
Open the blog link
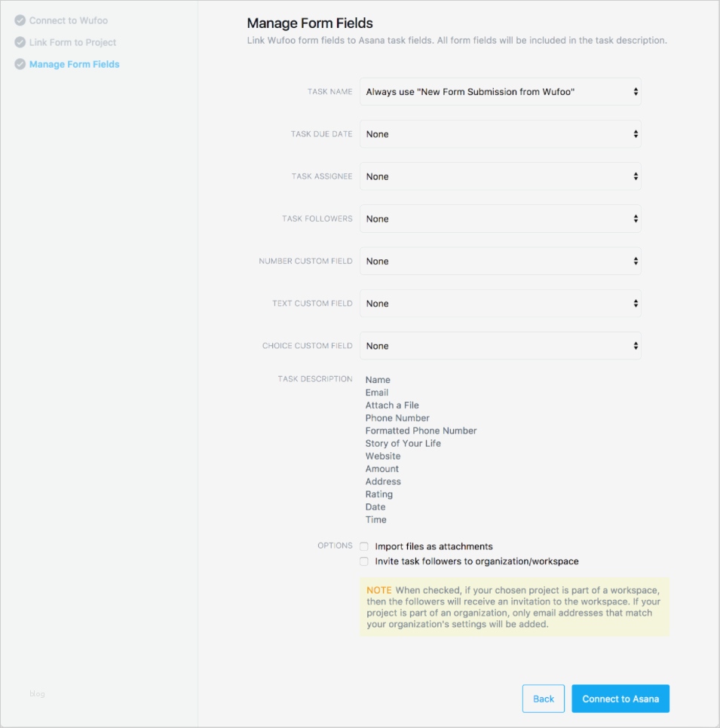pos(37,693)
